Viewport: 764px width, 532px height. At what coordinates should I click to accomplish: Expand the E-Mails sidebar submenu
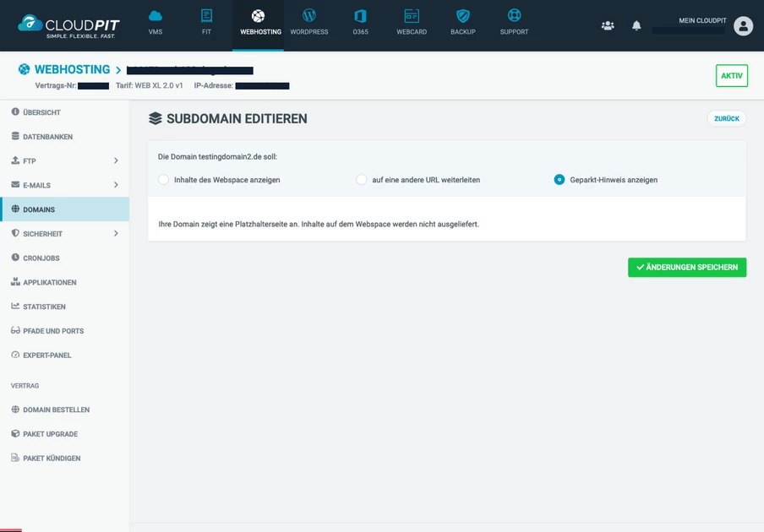(116, 185)
